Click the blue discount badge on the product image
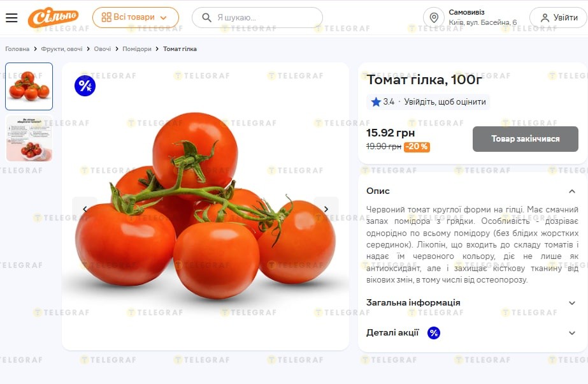This screenshot has height=384, width=588. (x=85, y=85)
